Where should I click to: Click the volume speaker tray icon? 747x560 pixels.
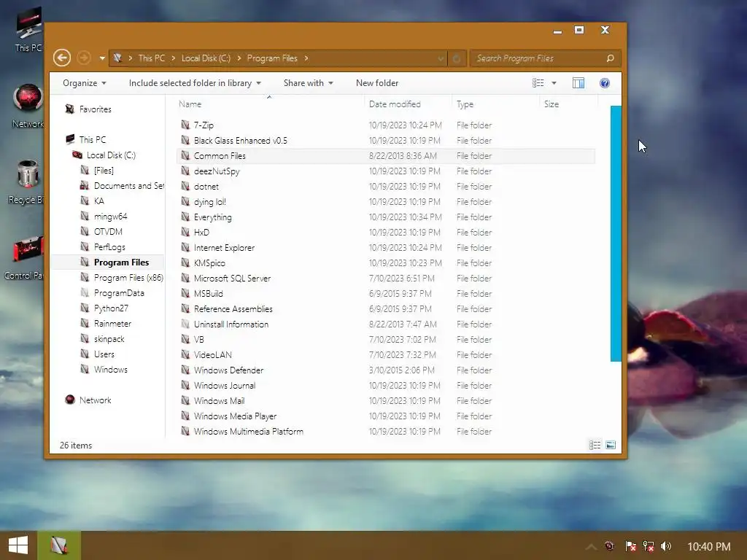666,546
